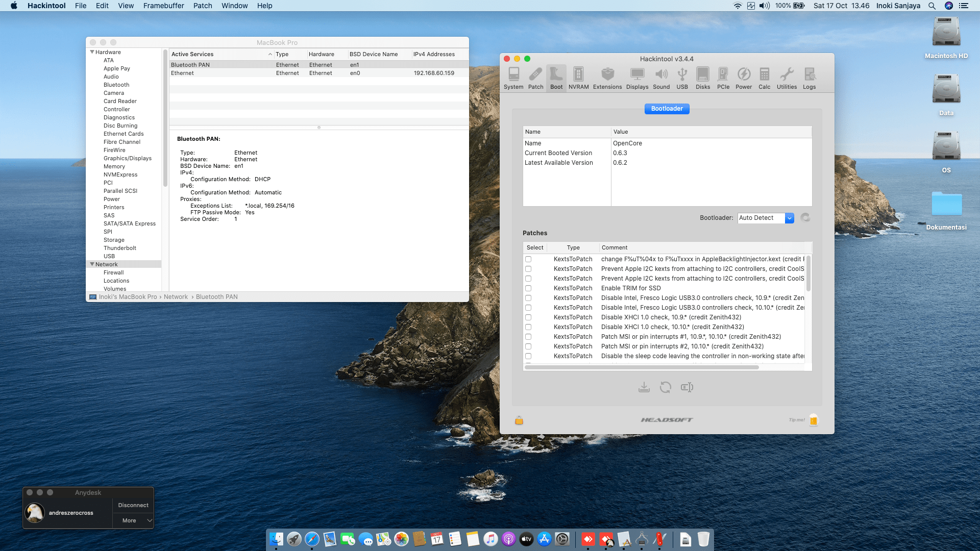This screenshot has height=551, width=980.
Task: Select the Bootloader tab
Action: pos(667,109)
